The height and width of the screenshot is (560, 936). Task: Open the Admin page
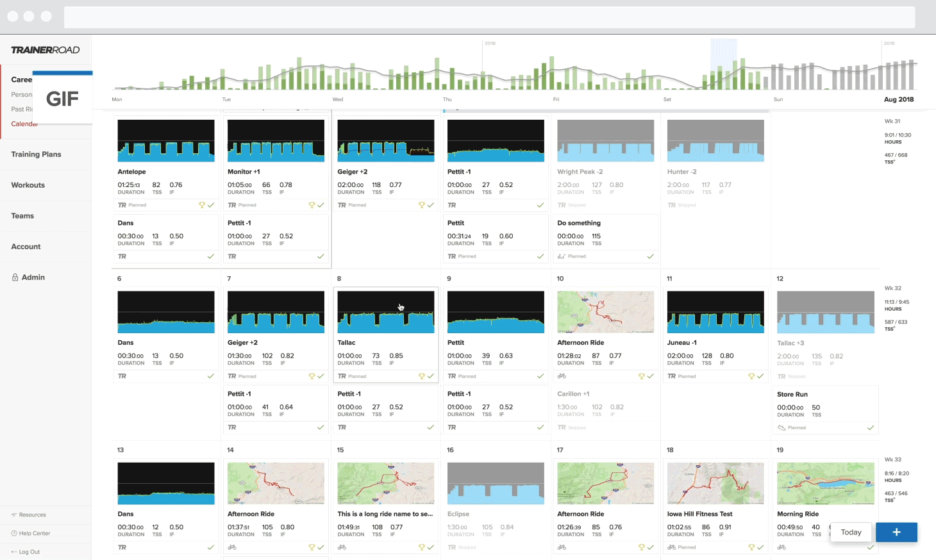point(33,277)
